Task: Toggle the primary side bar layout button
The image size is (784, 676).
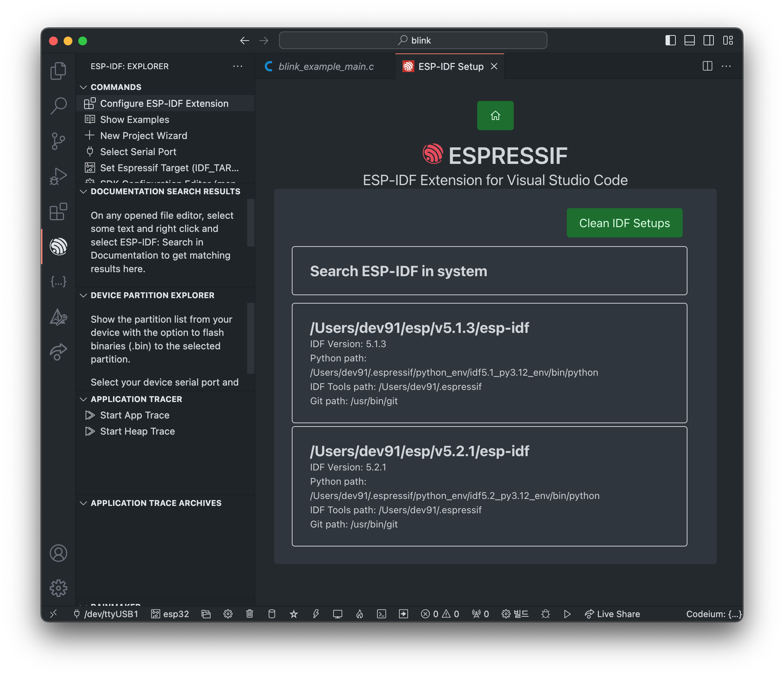Action: (670, 41)
